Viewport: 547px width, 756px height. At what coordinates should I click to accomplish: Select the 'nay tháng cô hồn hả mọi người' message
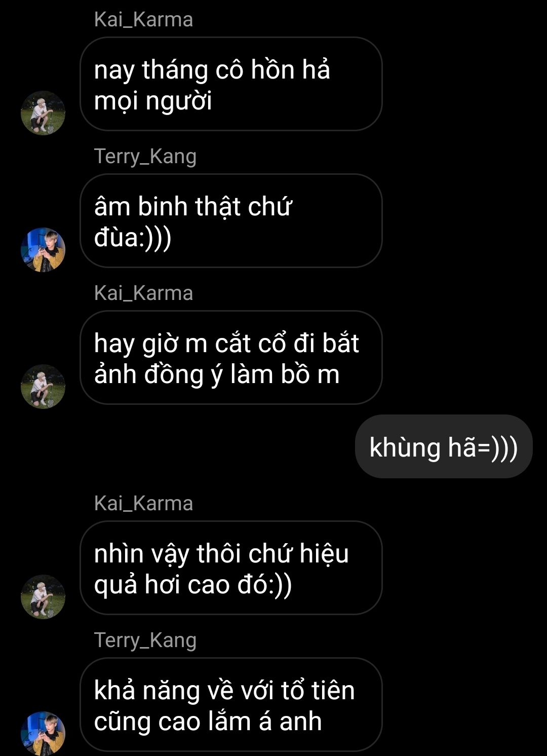pyautogui.click(x=231, y=84)
